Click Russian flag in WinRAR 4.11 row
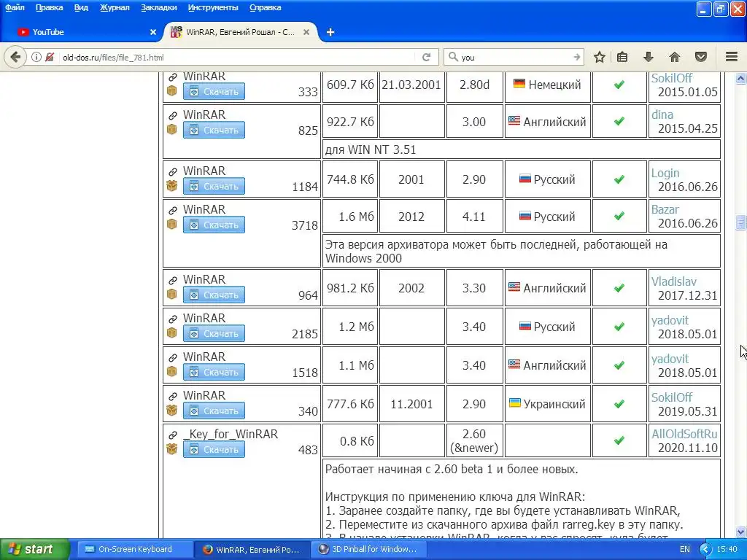This screenshot has height=560, width=747. (525, 216)
